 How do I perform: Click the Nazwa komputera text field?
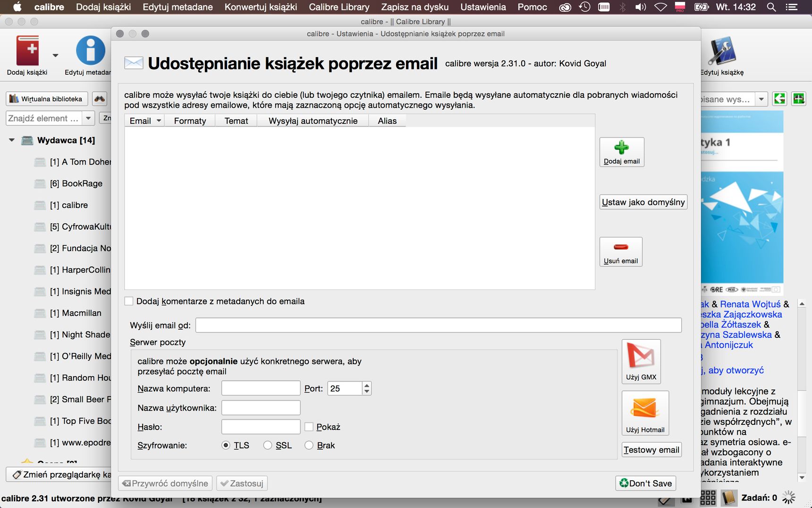(261, 388)
